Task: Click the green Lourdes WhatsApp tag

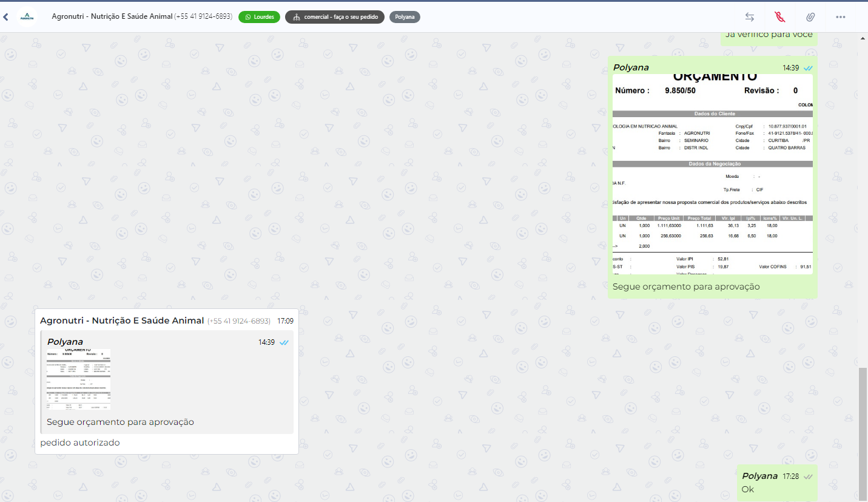Action: click(x=259, y=17)
